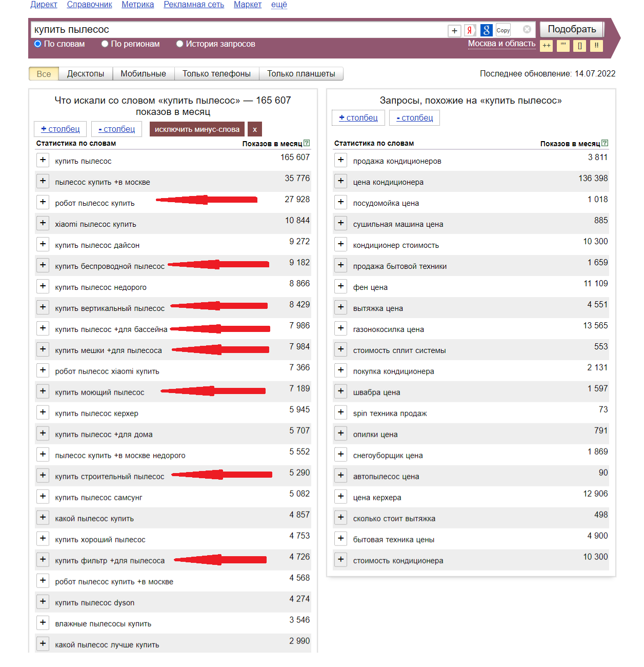Add 'автопылесос цена' using plus button
This screenshot has height=667, width=644.
click(341, 476)
